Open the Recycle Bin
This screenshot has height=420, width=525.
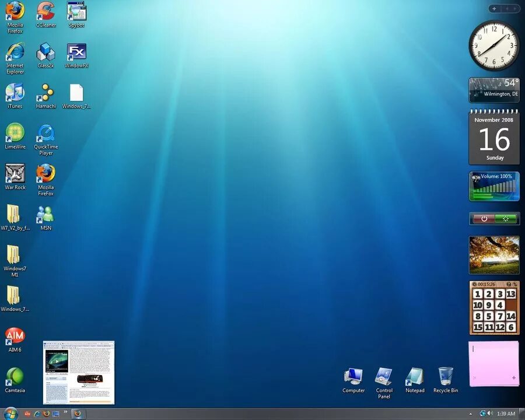[446, 380]
